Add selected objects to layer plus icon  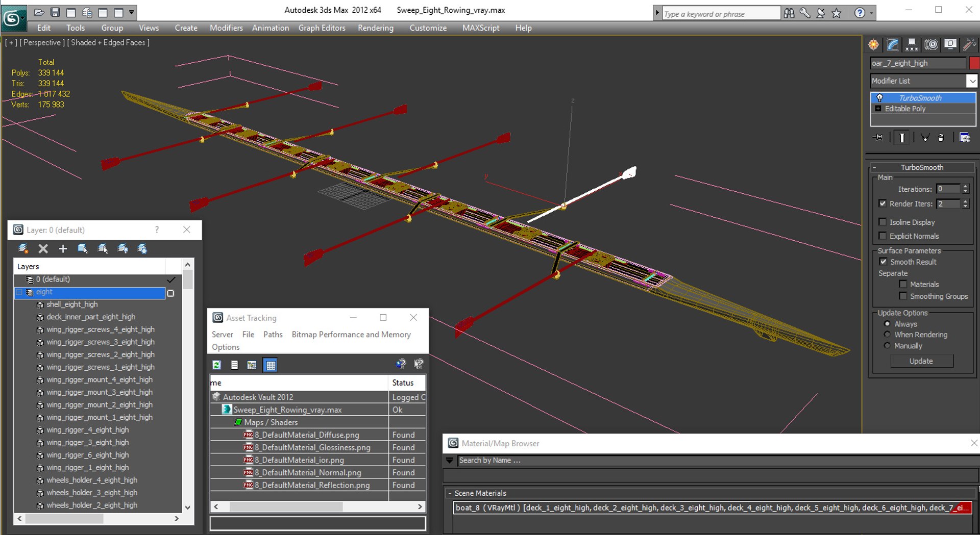click(63, 248)
